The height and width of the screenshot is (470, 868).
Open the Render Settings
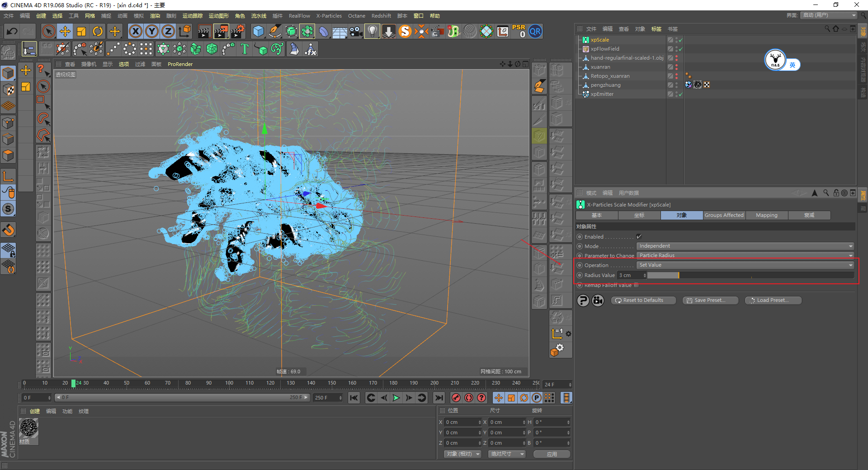[238, 31]
